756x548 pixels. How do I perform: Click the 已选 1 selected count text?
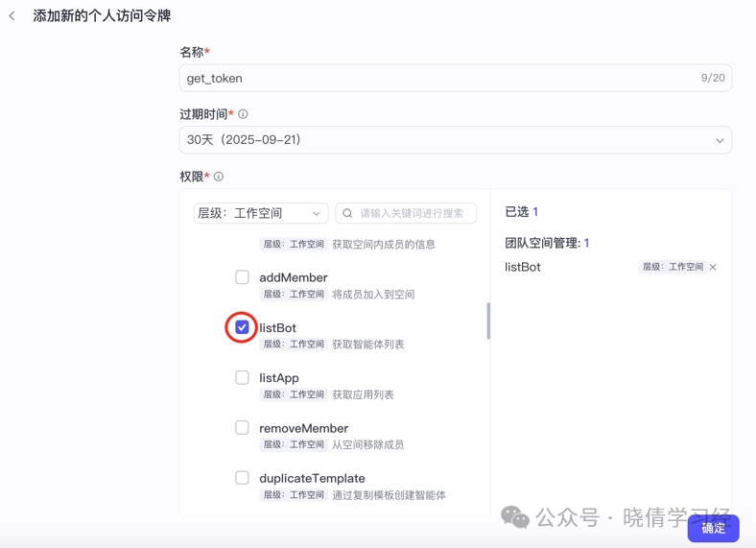[521, 212]
